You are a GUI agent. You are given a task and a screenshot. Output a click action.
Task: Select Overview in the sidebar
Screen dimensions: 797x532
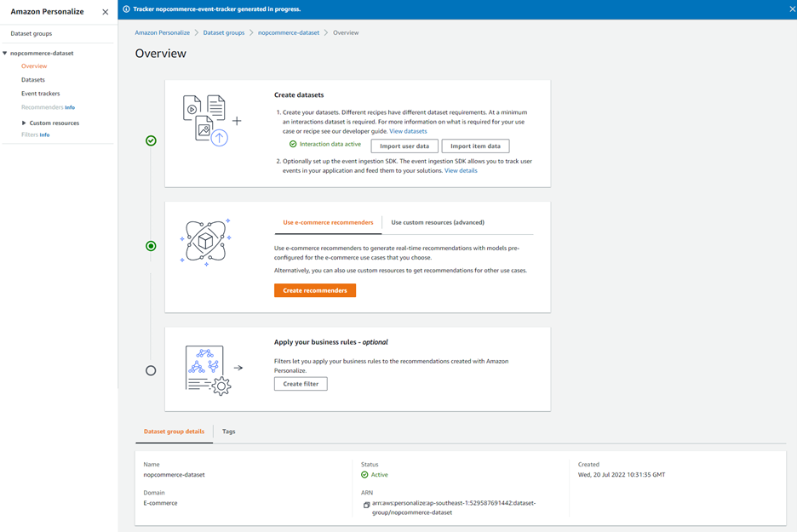[x=34, y=66]
